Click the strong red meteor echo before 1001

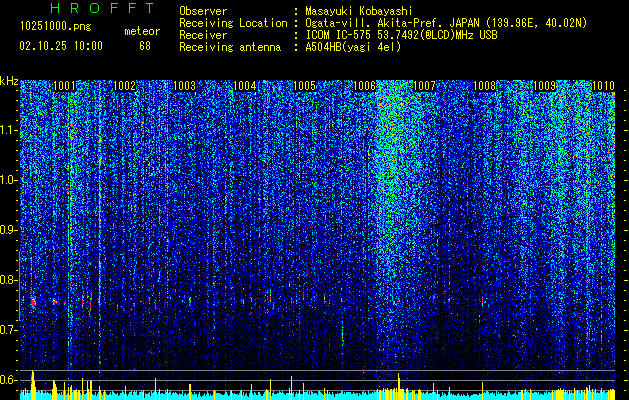coord(33,302)
